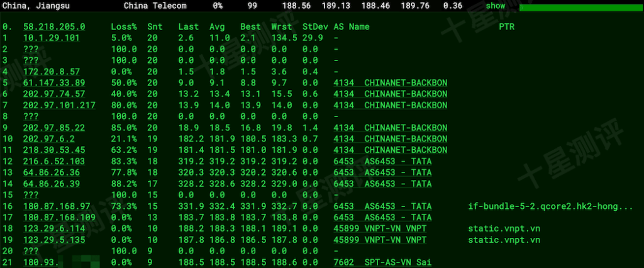Image resolution: width=644 pixels, height=268 pixels.
Task: Open hop 5 IP 61.147.33.89
Action: (54, 82)
